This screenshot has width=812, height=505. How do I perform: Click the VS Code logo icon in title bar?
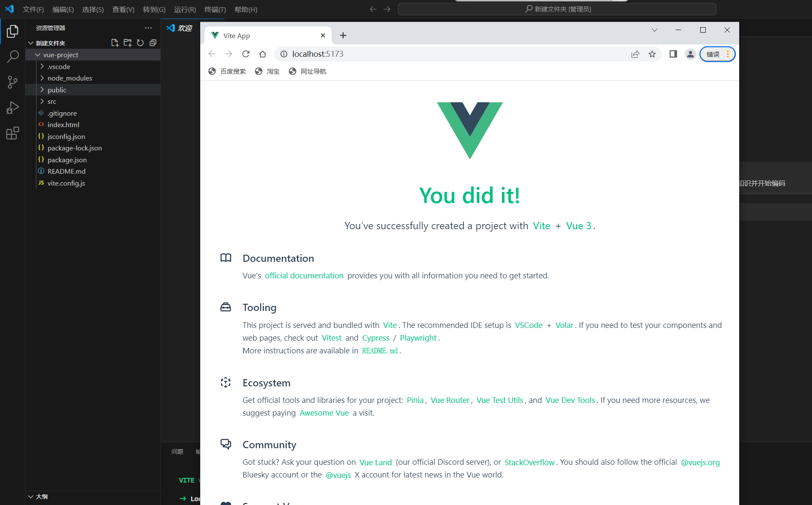(9, 9)
